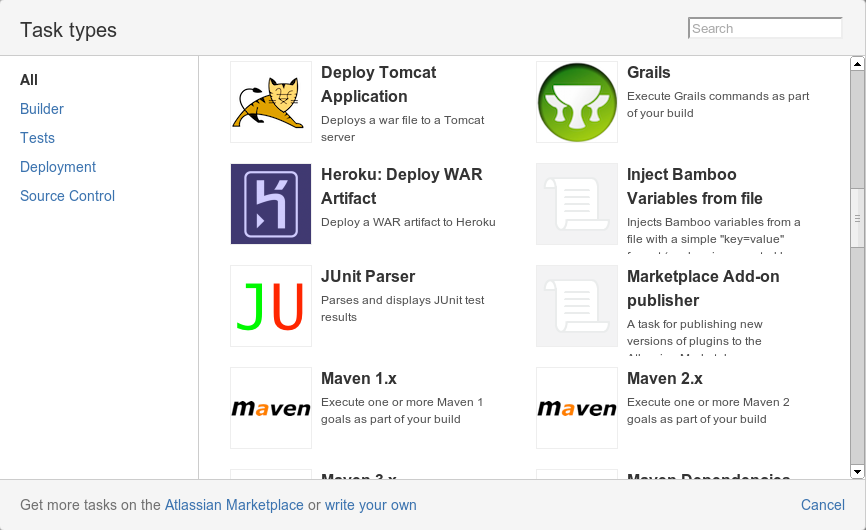
Task: Select the Deploy Tomcat Application title
Action: tap(379, 84)
